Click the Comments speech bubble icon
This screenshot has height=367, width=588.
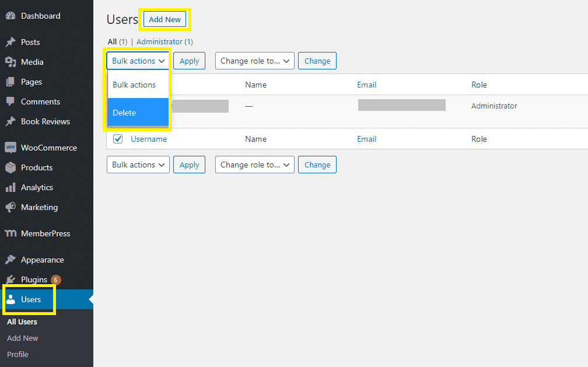[x=10, y=102]
